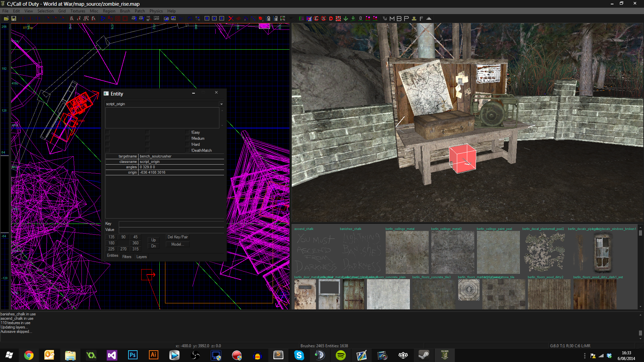This screenshot has width=644, height=362.
Task: Click the white triangle toolbar icon
Action: coord(429,18)
